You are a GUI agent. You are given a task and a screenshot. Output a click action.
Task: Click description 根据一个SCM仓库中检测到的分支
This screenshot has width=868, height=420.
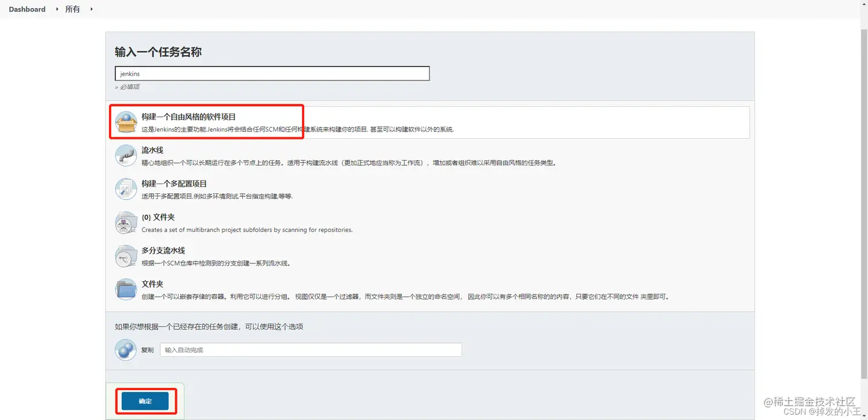(x=217, y=263)
